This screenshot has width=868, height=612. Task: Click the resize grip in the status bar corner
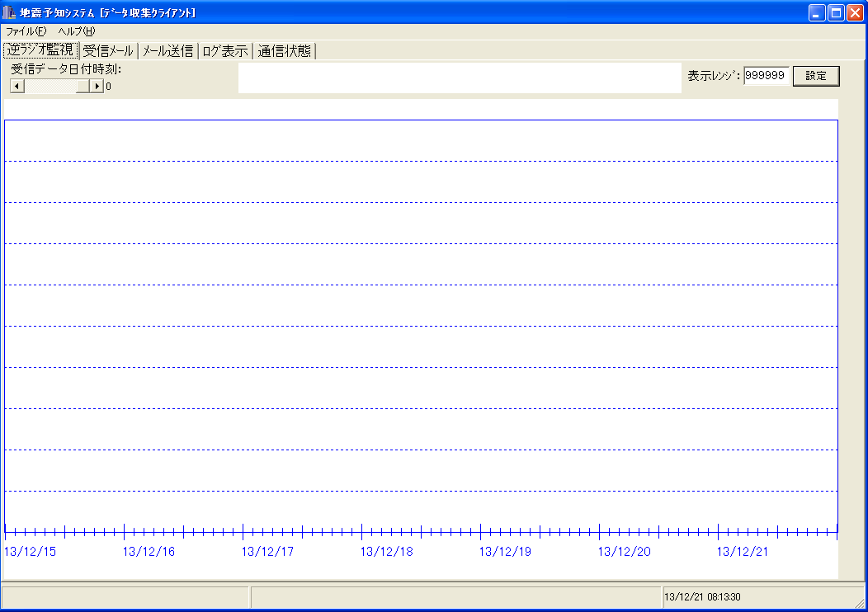(x=860, y=603)
